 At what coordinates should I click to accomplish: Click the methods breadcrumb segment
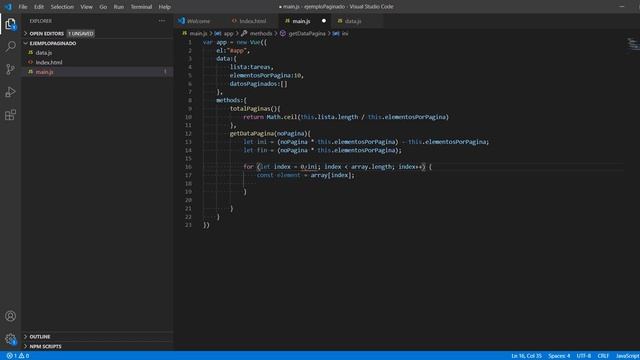coord(260,33)
